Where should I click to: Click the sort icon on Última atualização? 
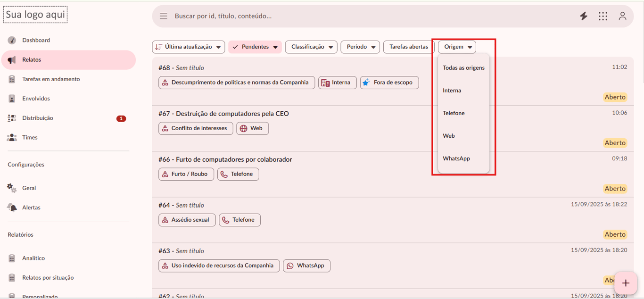[159, 47]
